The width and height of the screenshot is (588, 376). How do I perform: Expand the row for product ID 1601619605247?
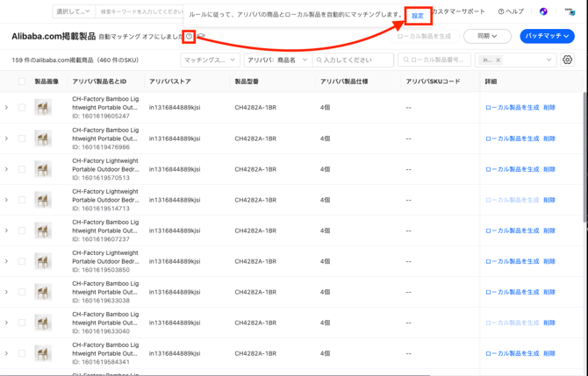point(7,108)
